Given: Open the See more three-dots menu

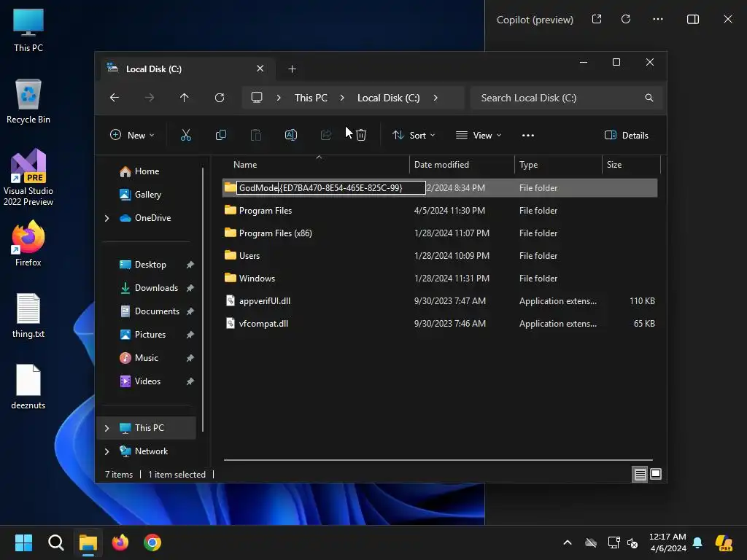Looking at the screenshot, I should (528, 135).
